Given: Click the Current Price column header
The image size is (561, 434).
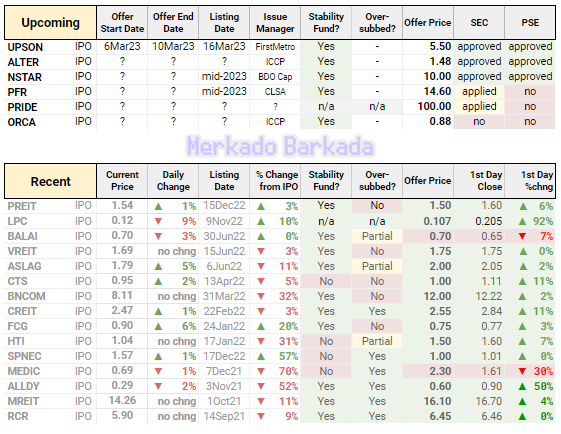Looking at the screenshot, I should click(122, 181).
